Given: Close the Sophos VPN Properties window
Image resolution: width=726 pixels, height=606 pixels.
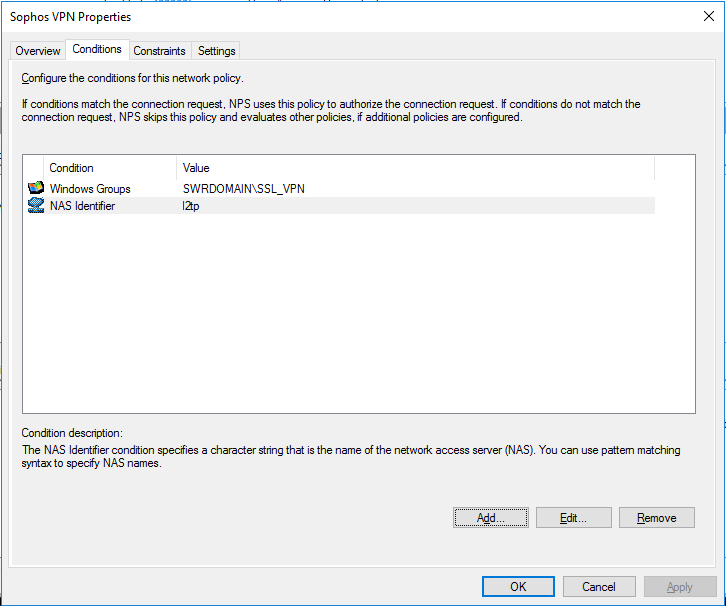Looking at the screenshot, I should click(708, 16).
